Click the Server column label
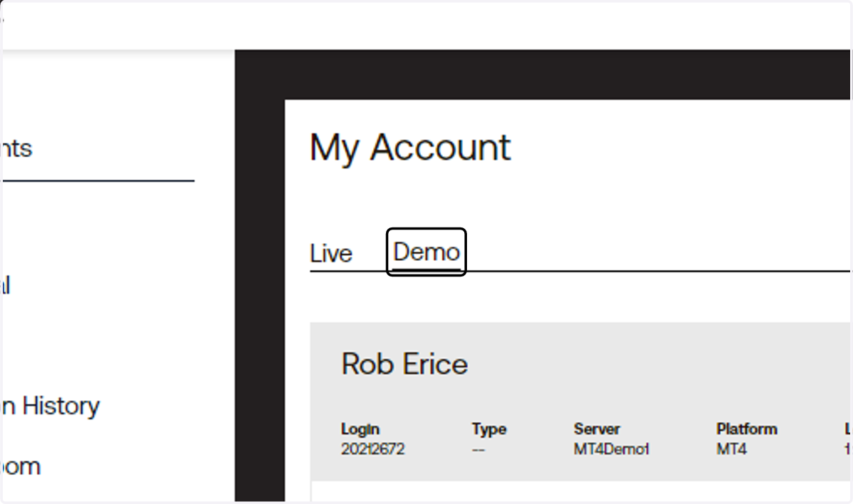Screen dimensions: 853x504 (x=597, y=429)
